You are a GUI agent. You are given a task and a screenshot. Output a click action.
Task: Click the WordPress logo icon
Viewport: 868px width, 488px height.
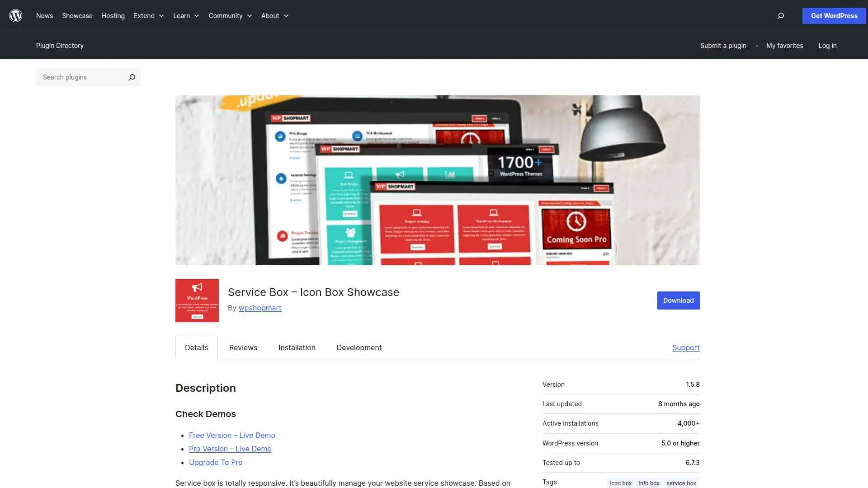15,15
